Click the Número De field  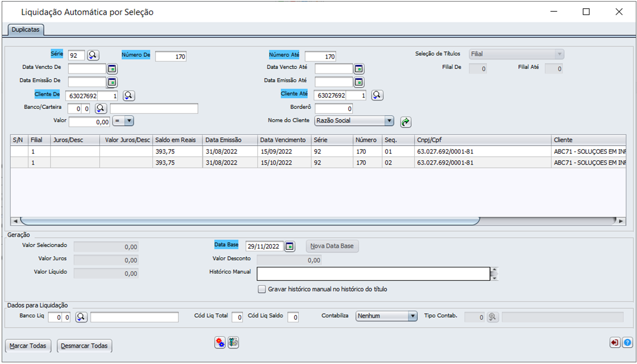point(171,56)
